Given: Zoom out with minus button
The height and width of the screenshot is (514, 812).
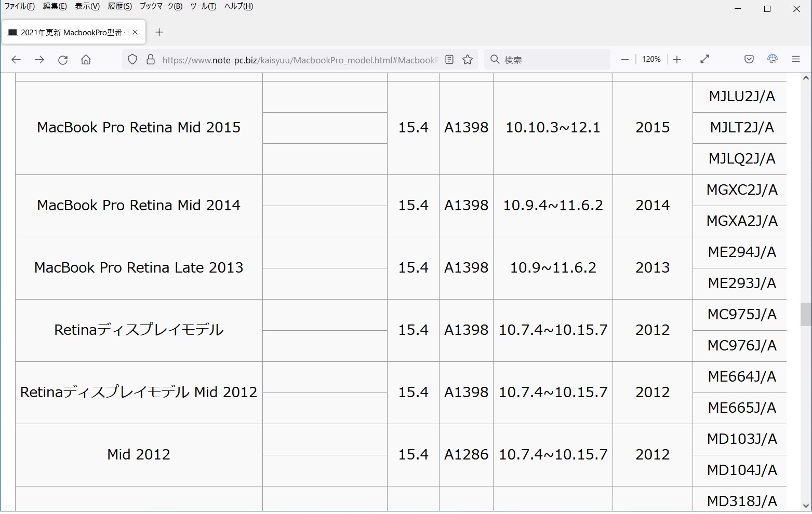Looking at the screenshot, I should coord(625,60).
